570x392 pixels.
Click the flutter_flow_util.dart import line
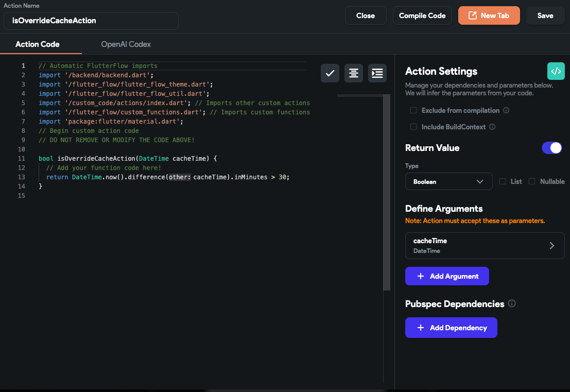pyautogui.click(x=124, y=93)
